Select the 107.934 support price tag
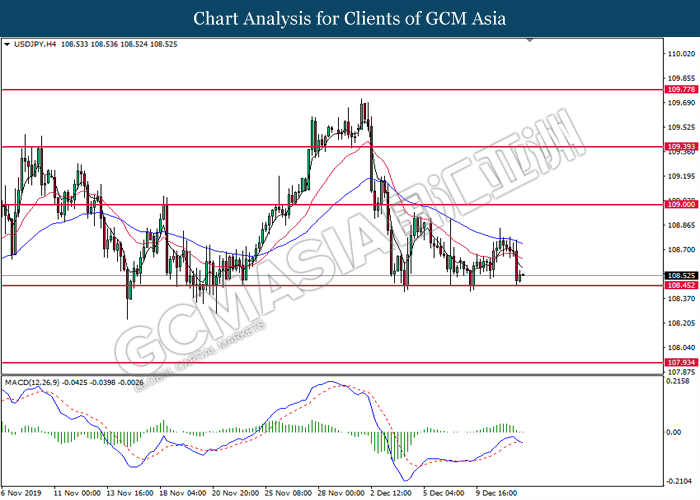Screen dimensions: 700x500 [x=681, y=362]
